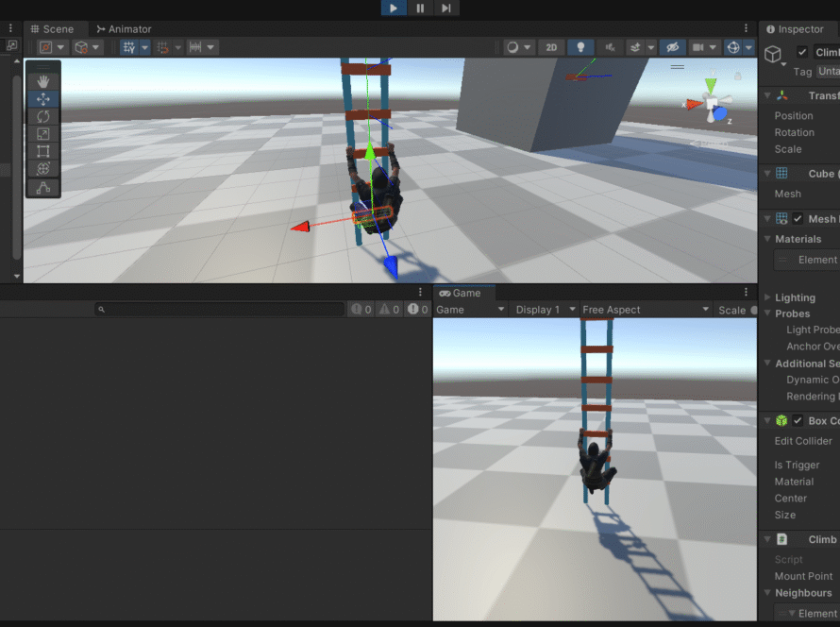Toggle the Mesh Renderer component checkbox
This screenshot has height=627, width=840.
pos(798,219)
